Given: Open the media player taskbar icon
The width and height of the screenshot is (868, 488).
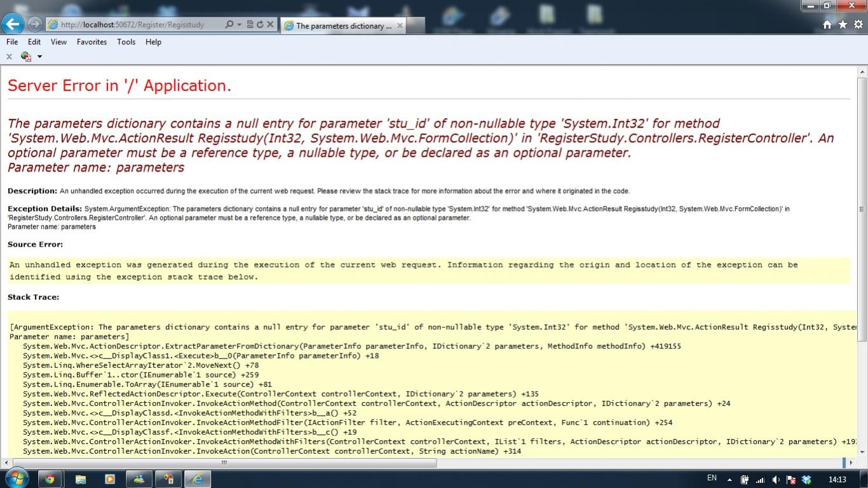Looking at the screenshot, I should [109, 479].
